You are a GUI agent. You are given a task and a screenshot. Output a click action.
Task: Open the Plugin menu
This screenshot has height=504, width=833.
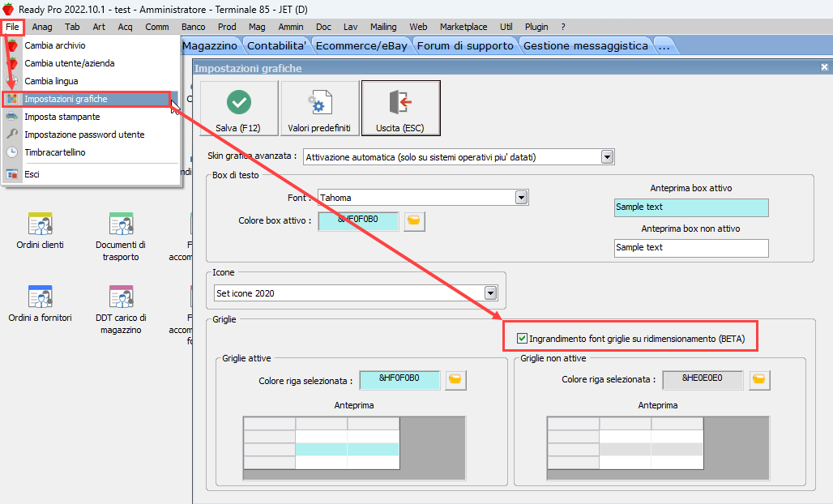536,27
